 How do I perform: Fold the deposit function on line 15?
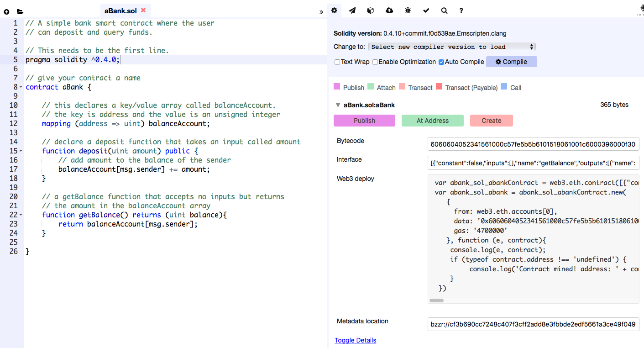tap(21, 151)
